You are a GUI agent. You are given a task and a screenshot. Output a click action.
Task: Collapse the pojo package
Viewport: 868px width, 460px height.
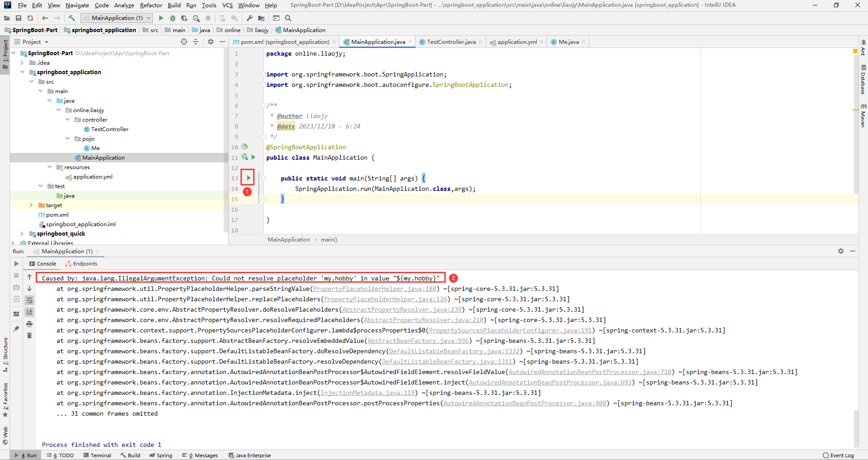[x=67, y=138]
